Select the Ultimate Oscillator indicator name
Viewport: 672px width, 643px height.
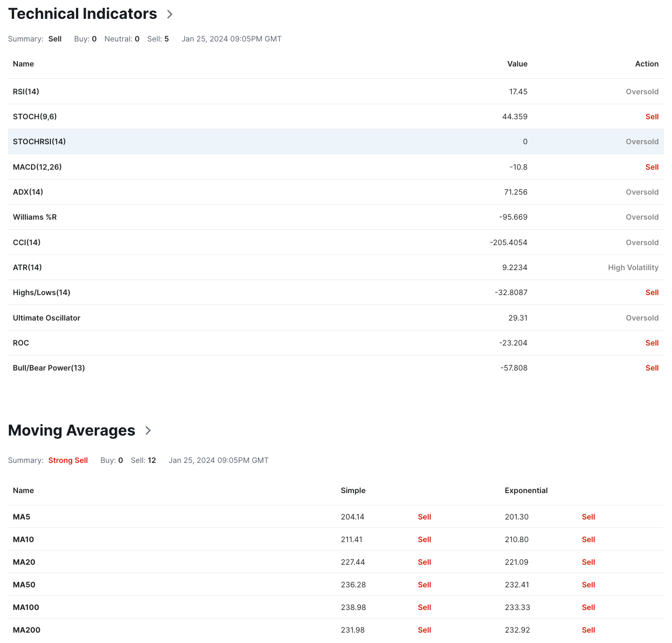tap(47, 318)
